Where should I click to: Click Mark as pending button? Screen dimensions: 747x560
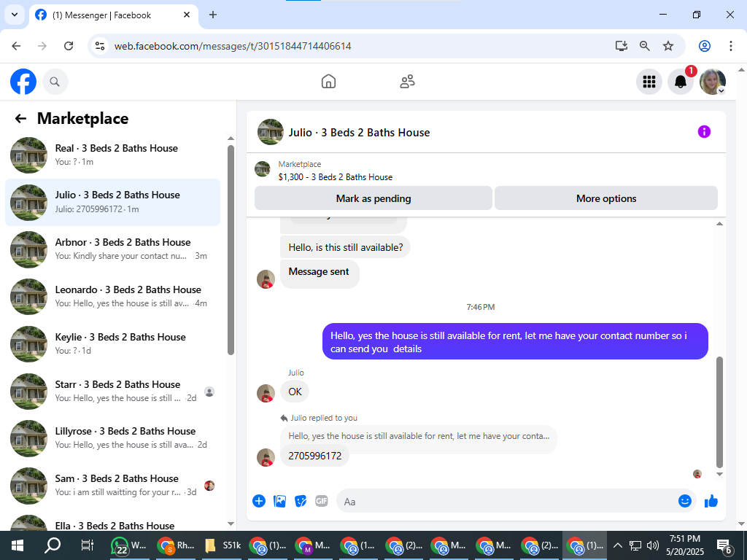(373, 198)
